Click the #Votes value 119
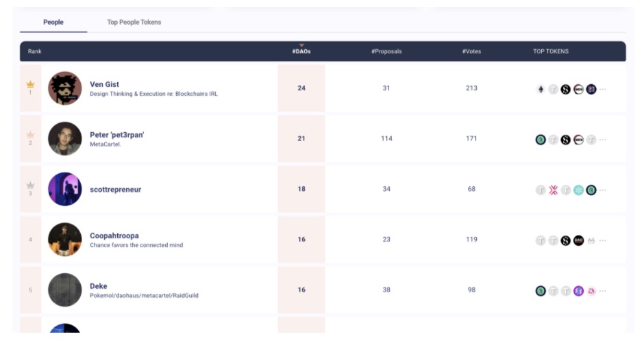 click(x=471, y=240)
